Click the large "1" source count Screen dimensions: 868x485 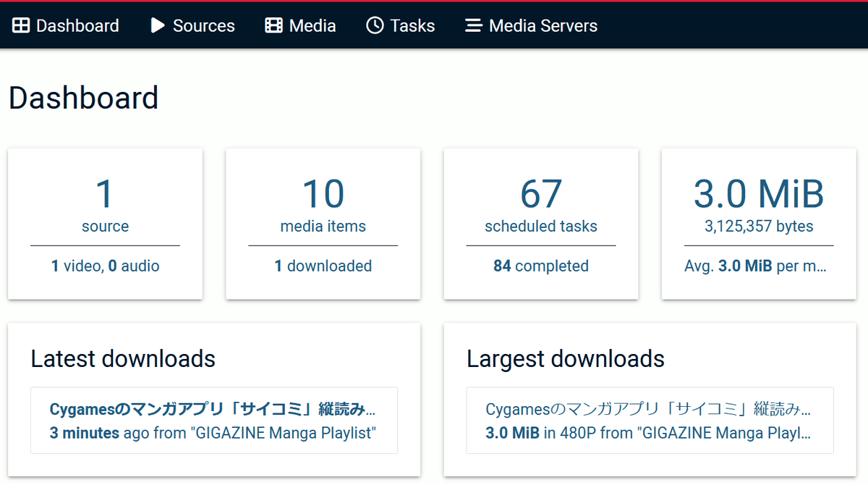pos(105,194)
